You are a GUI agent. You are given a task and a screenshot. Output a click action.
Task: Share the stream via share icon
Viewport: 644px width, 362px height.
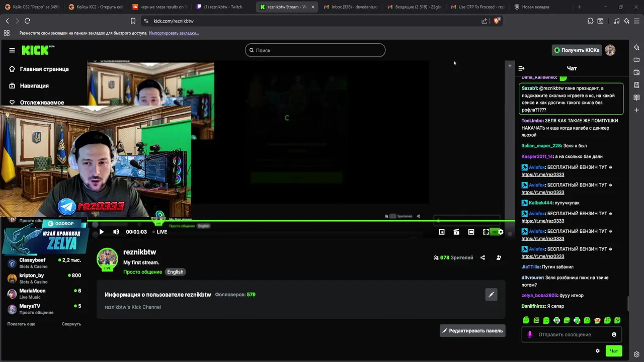(x=482, y=257)
